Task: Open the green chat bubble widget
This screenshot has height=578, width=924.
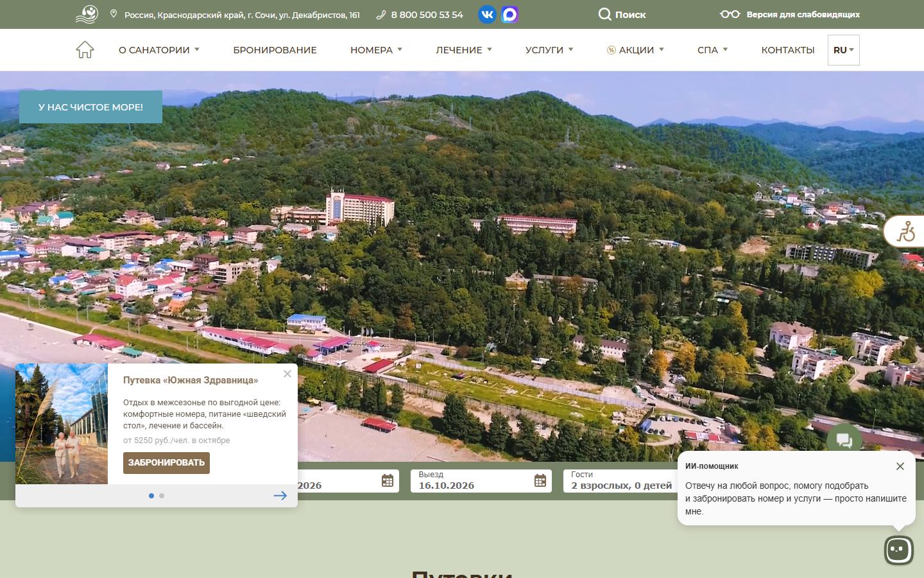Action: tap(844, 439)
